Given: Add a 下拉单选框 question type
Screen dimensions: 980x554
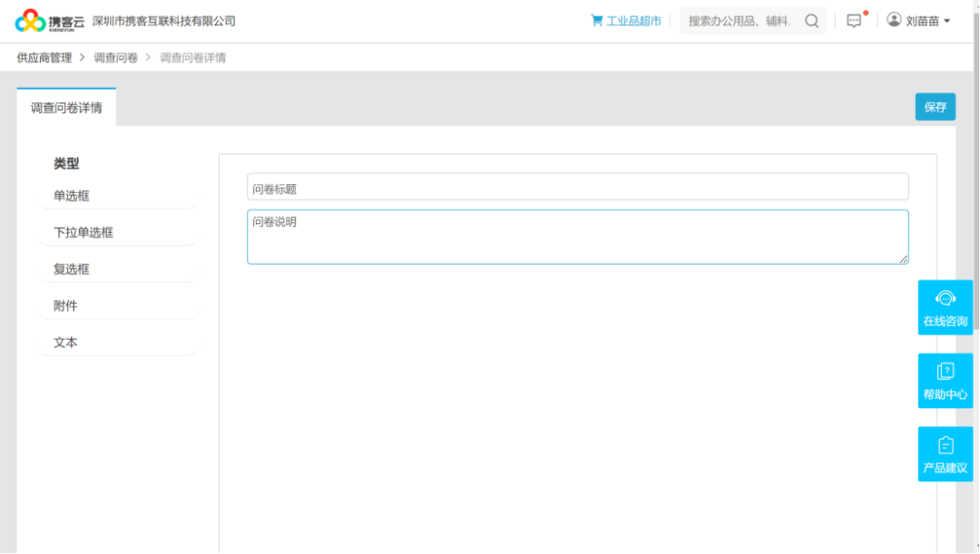Looking at the screenshot, I should pyautogui.click(x=118, y=232).
